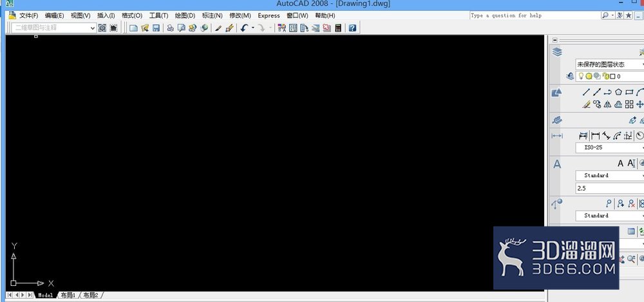Open the QuickCalc calculator icon
This screenshot has width=644, height=302.
coord(338,28)
